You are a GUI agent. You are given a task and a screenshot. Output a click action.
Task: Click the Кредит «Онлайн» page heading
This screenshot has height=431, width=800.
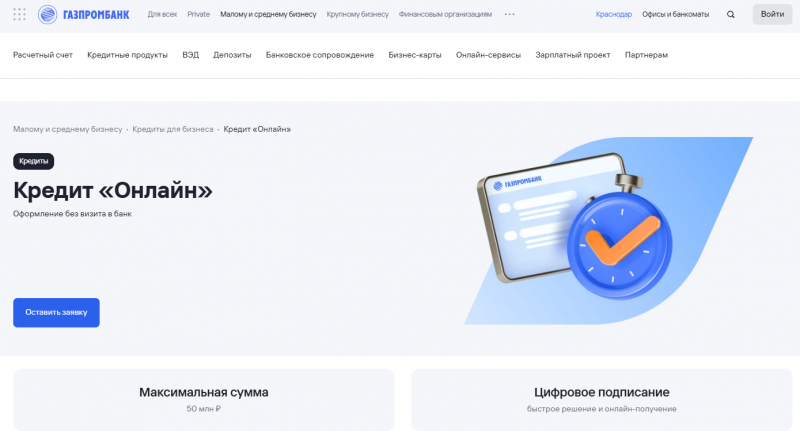pyautogui.click(x=113, y=190)
